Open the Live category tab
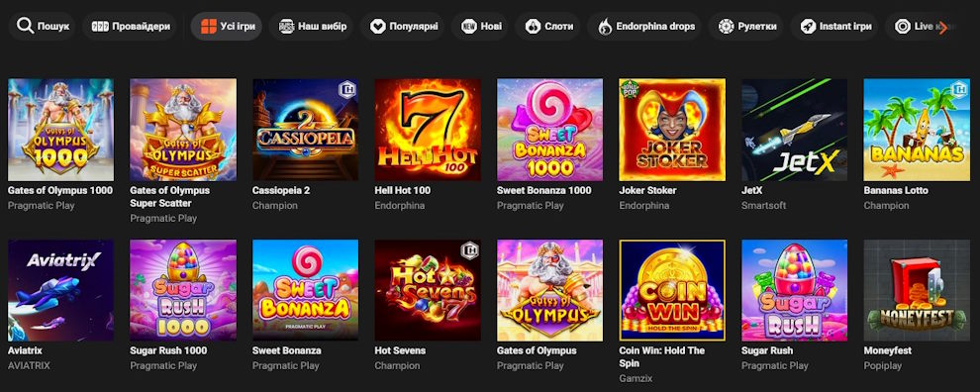 (922, 27)
